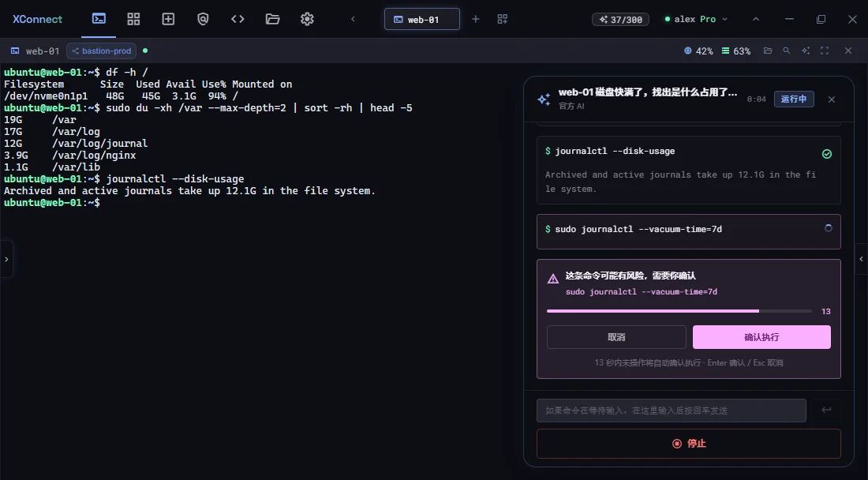Image resolution: width=868 pixels, height=480 pixels.
Task: Click the sudo journalctl --vacuum-time=7d command card
Action: [689, 231]
